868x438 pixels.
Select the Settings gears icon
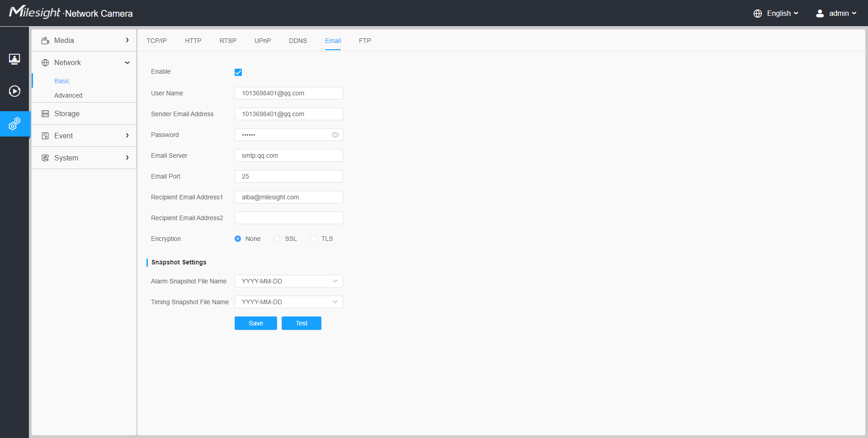point(14,123)
